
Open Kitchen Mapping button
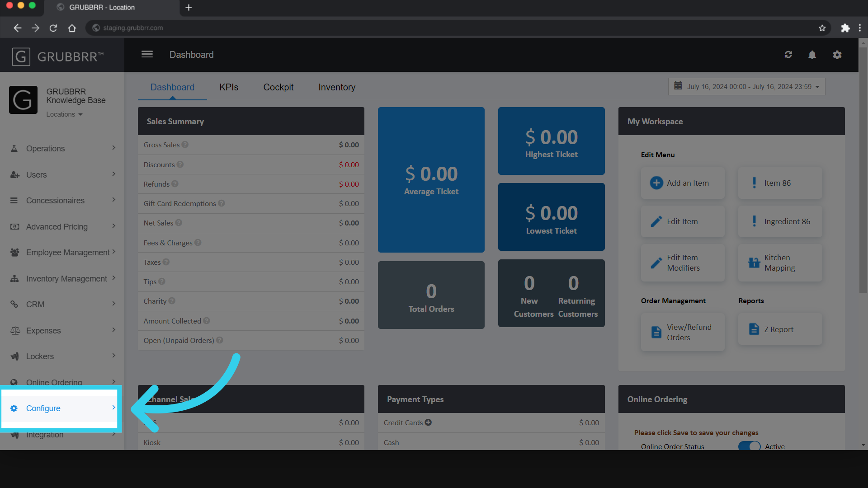[x=780, y=263]
